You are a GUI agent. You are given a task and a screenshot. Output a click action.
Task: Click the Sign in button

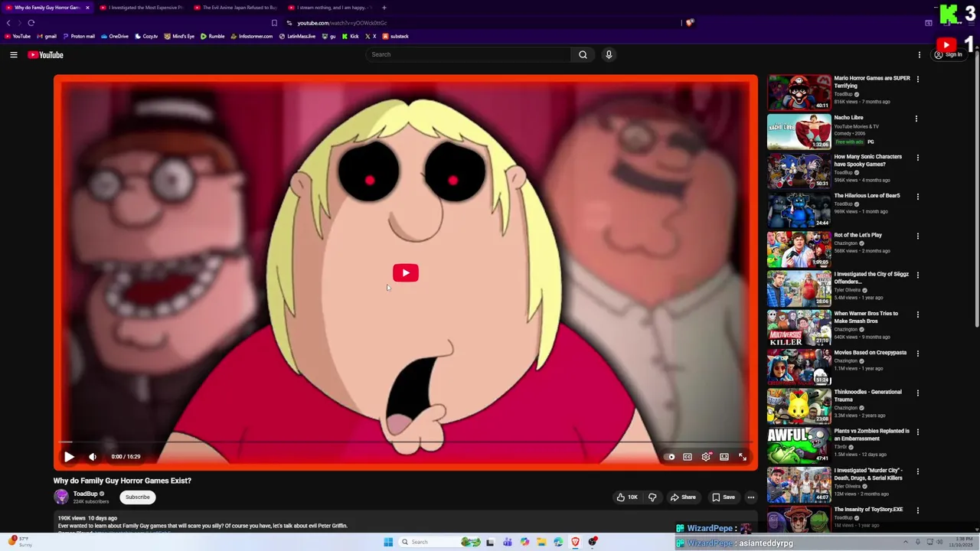[948, 54]
